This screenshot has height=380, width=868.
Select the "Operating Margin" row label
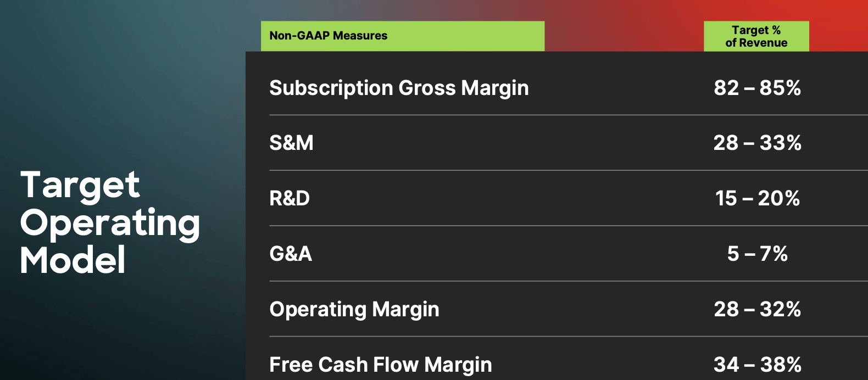point(354,309)
